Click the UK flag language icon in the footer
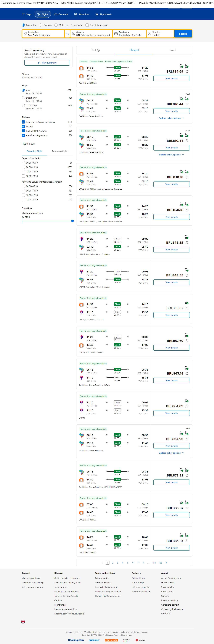Screen dimensions: 214x644 coord(23,621)
